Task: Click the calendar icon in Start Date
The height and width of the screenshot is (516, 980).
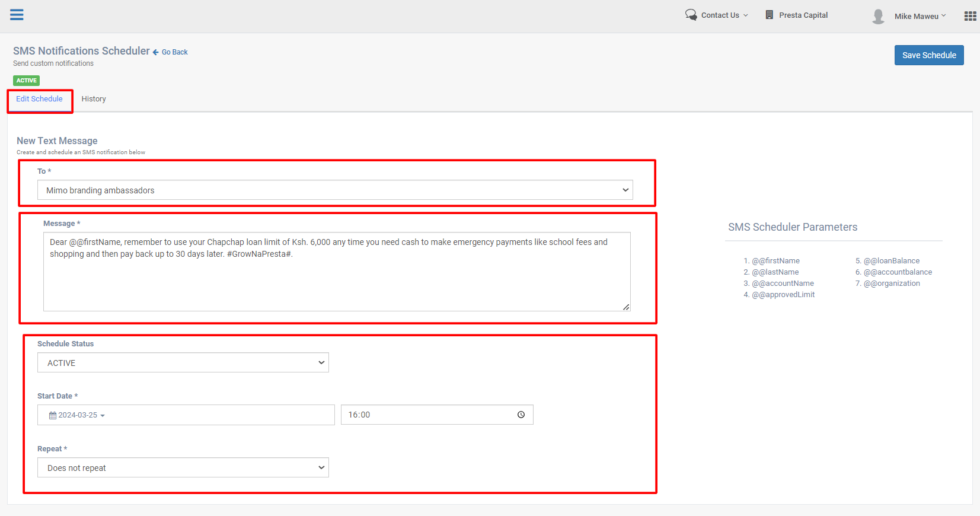Action: [x=53, y=415]
